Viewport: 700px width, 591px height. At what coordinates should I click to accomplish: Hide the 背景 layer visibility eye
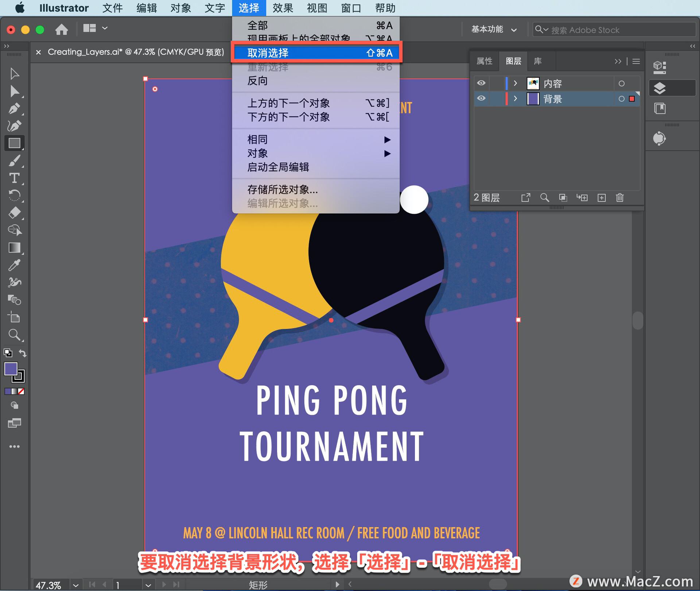(x=481, y=98)
